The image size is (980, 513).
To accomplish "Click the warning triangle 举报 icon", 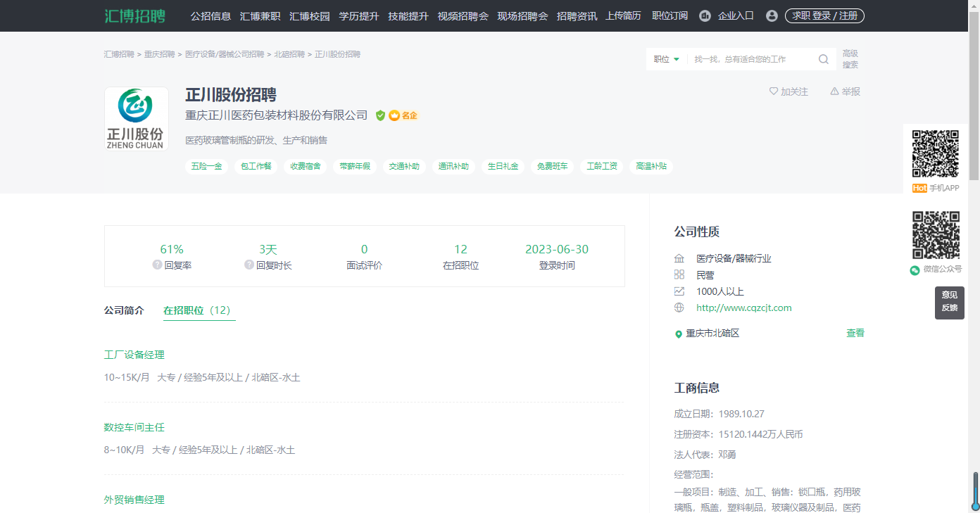I will coord(834,91).
